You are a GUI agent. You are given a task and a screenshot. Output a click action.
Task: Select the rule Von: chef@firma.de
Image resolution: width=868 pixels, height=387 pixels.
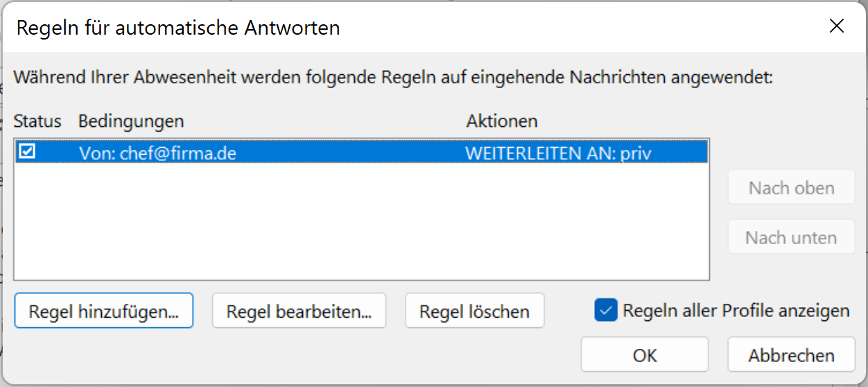click(x=361, y=152)
